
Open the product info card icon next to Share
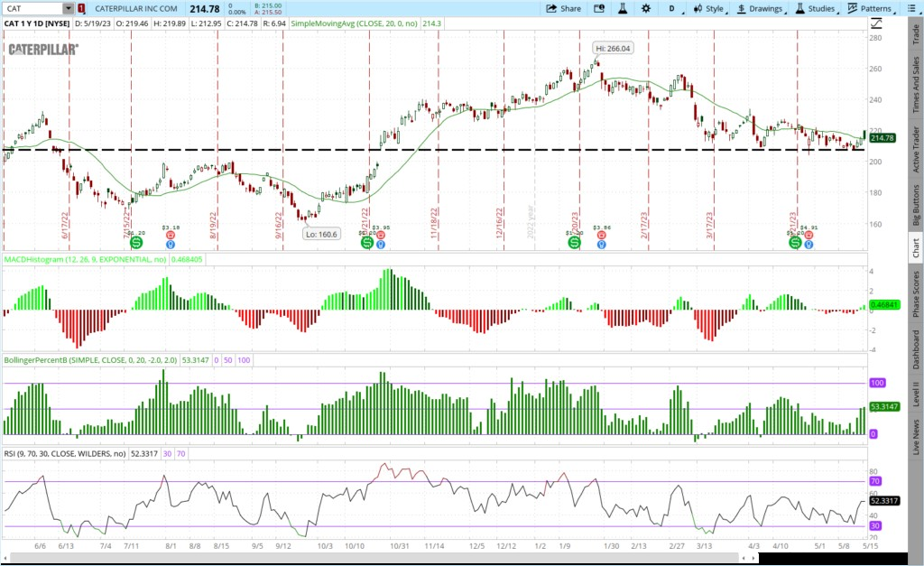click(599, 8)
